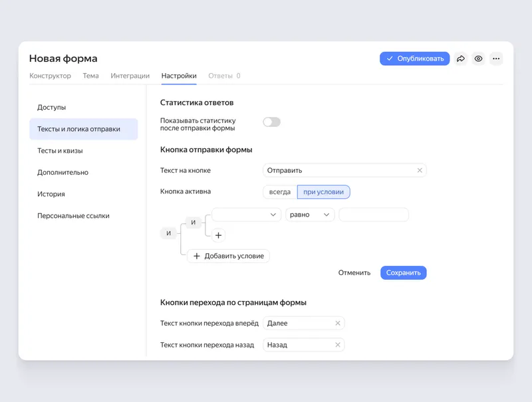Click the Новая форма title

[63, 58]
